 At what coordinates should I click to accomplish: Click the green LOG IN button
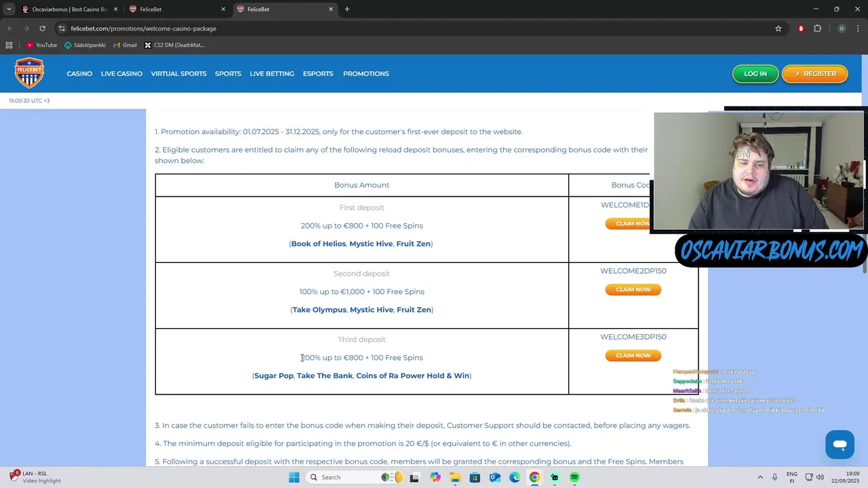point(755,73)
